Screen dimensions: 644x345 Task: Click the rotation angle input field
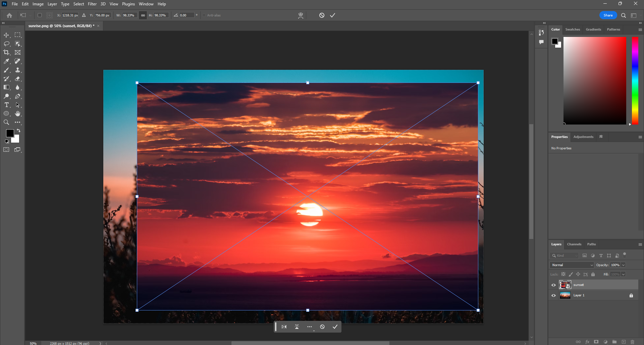(186, 15)
